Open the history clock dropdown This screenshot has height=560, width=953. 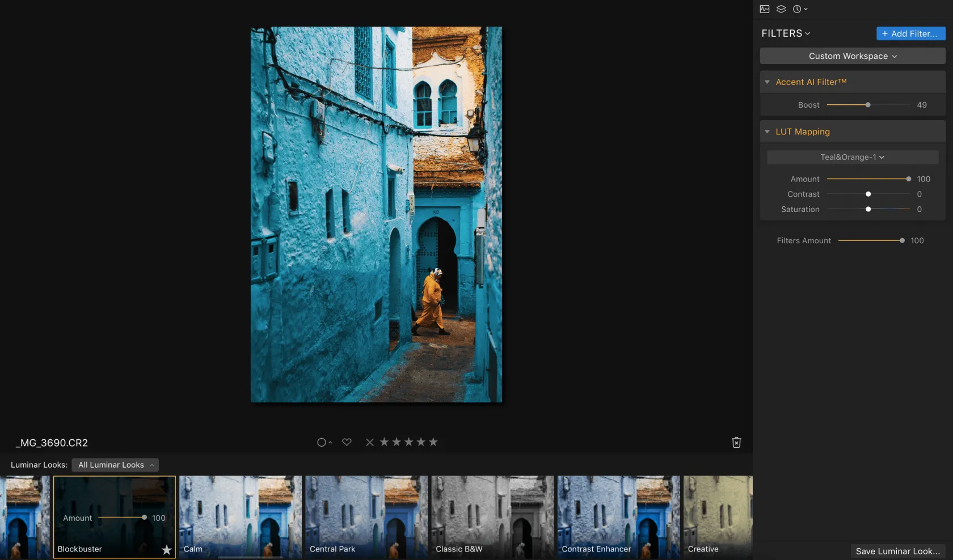[800, 9]
